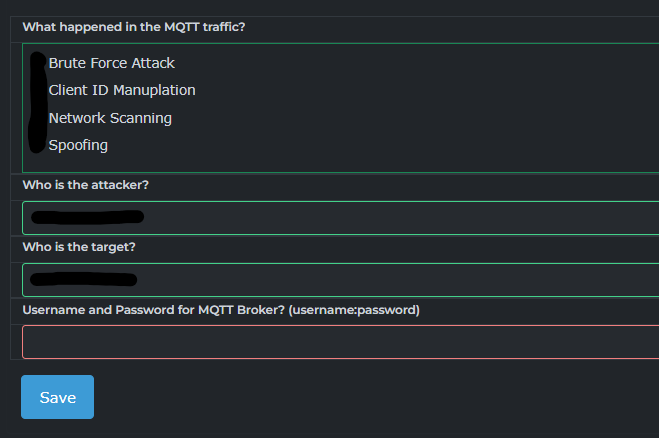Click the blacked-out marker beside Spoofing
Viewport: 659px width, 438px height.
(x=37, y=144)
